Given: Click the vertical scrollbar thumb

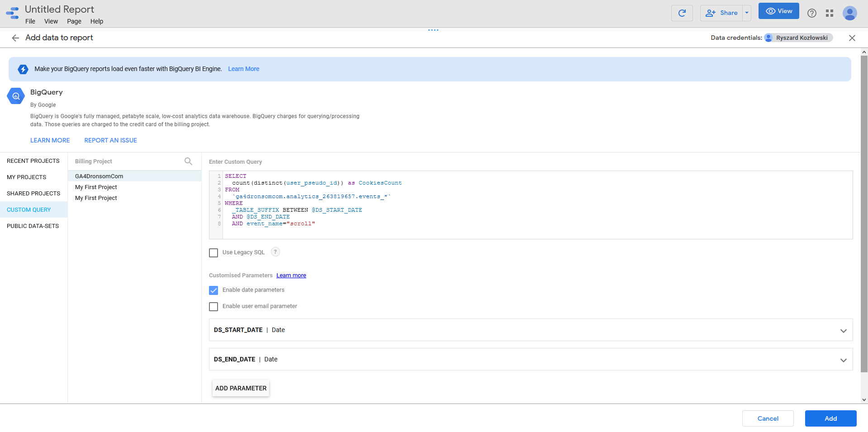Looking at the screenshot, I should point(864,214).
